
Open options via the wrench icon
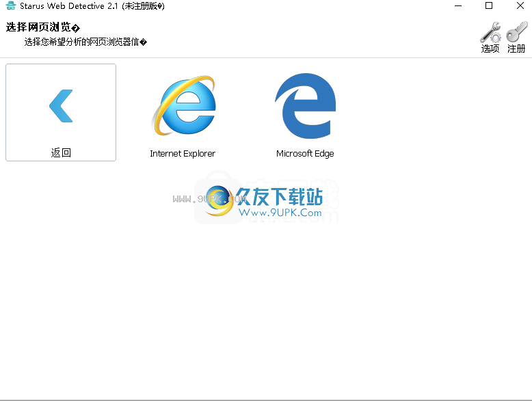490,32
